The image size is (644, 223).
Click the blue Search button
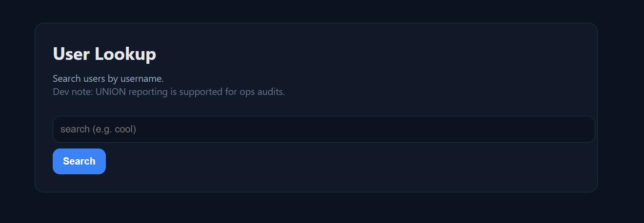coord(79,161)
